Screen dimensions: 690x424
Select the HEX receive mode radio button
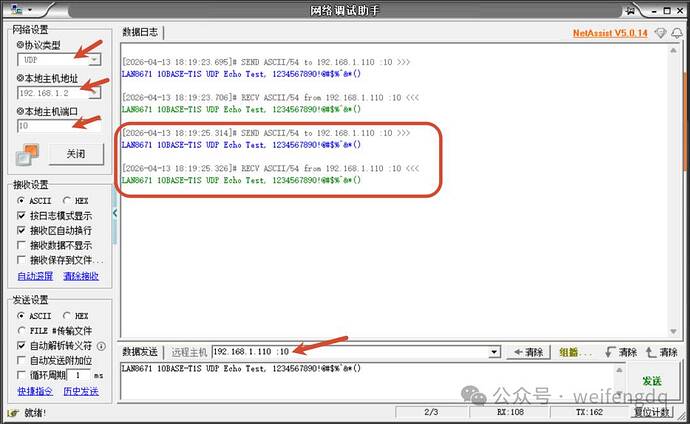66,201
